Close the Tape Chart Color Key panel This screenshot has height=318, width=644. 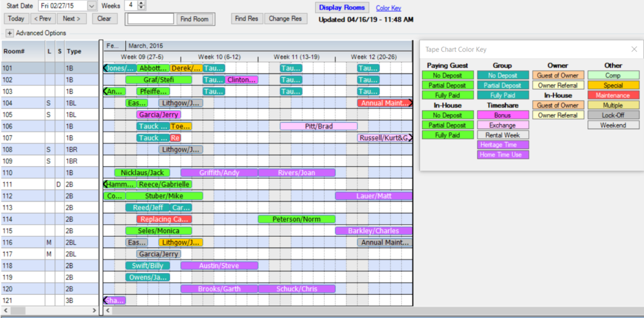coord(634,49)
